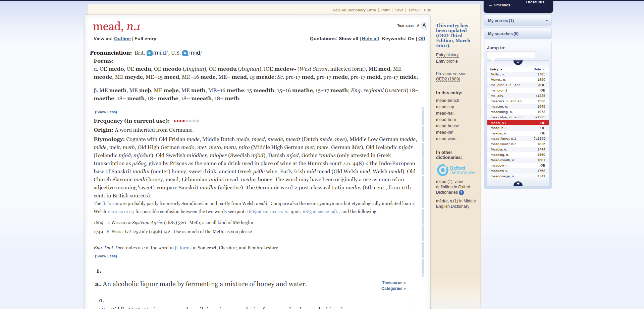Increase text size with large A
644x309 pixels.
[424, 25]
